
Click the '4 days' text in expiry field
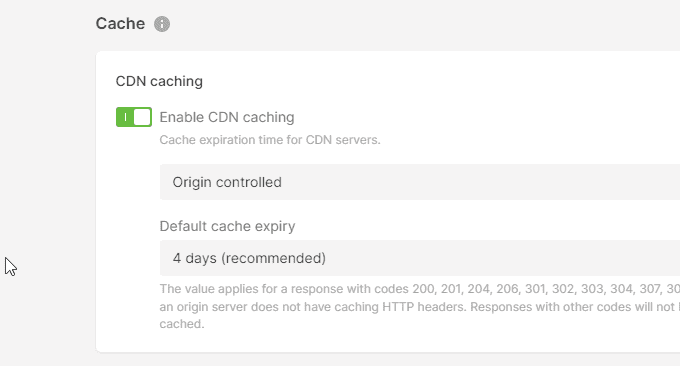(194, 258)
